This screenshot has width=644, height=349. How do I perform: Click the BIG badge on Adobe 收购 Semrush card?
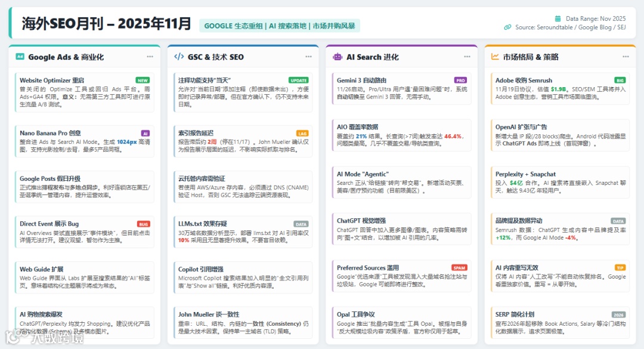click(x=620, y=80)
